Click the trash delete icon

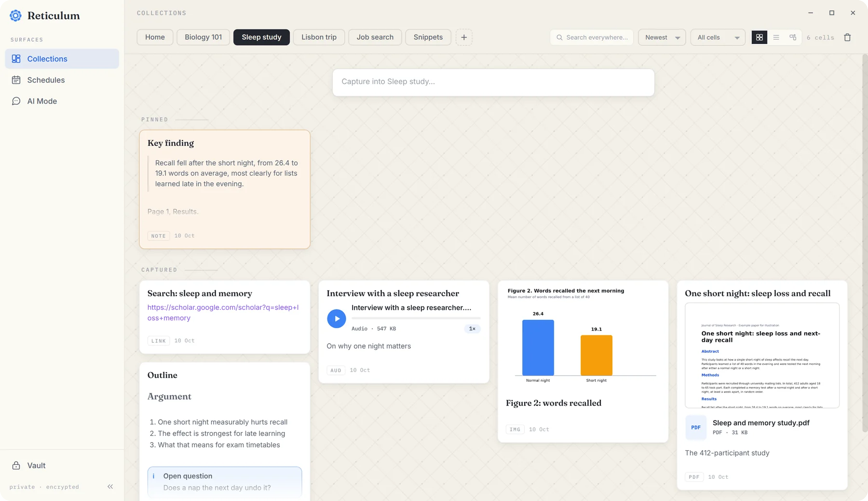(847, 37)
